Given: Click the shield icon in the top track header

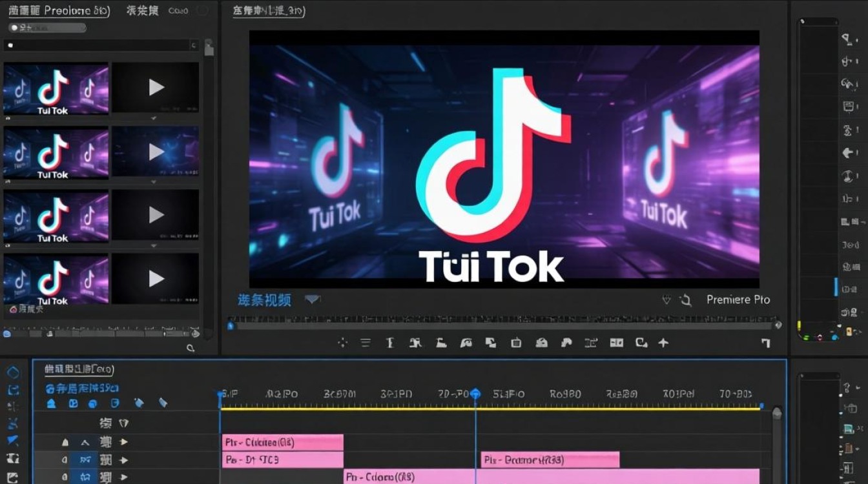Looking at the screenshot, I should click(x=123, y=423).
